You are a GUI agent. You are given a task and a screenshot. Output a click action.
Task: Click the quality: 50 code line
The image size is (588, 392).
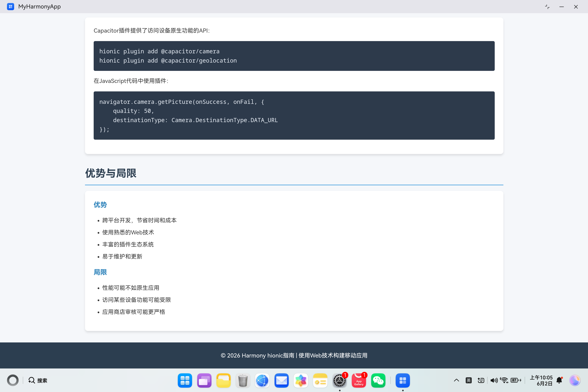tap(133, 111)
